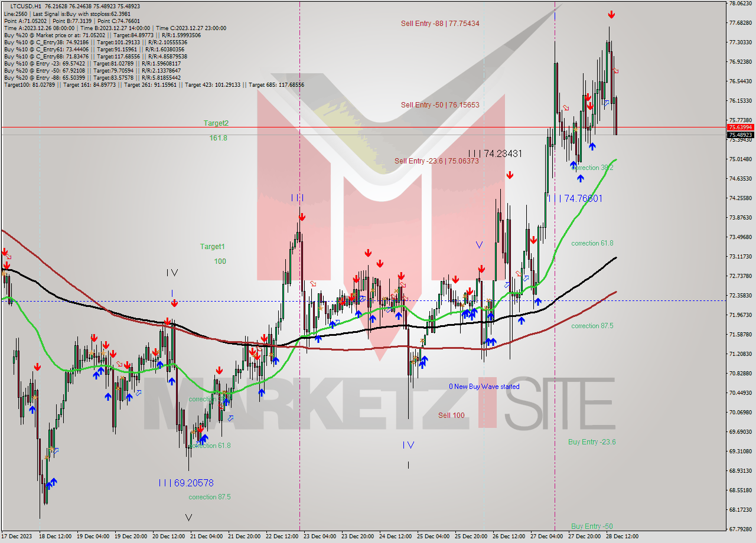Screen dimensions: 756x543
Task: Click the green '100' label under Target1
Action: (220, 261)
